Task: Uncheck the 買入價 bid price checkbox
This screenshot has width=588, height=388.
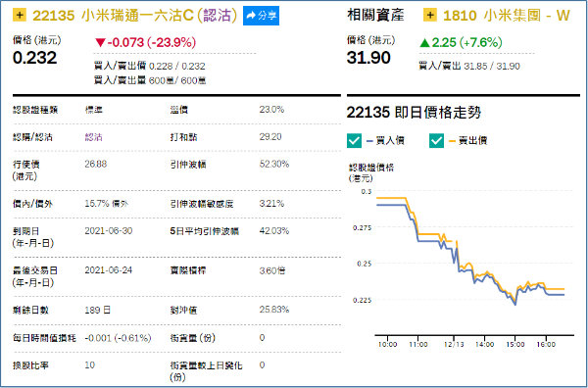Action: click(x=354, y=141)
